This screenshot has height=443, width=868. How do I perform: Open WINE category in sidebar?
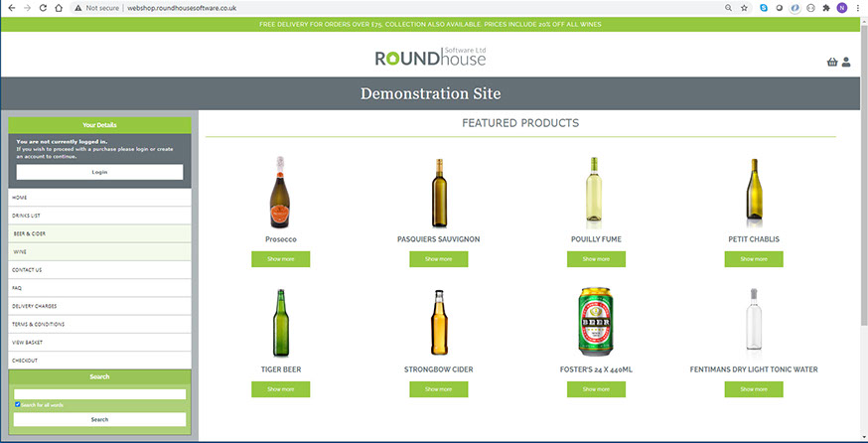tap(99, 252)
